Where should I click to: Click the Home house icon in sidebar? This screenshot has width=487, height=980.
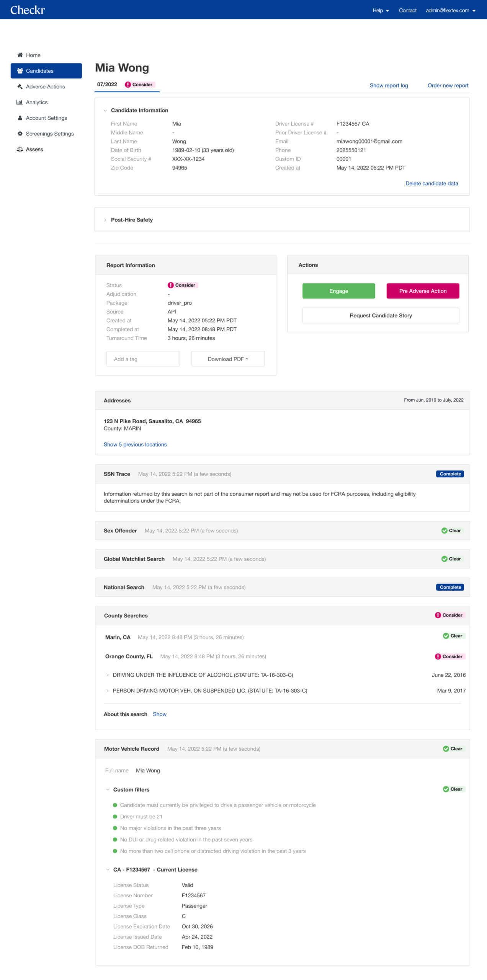point(20,55)
